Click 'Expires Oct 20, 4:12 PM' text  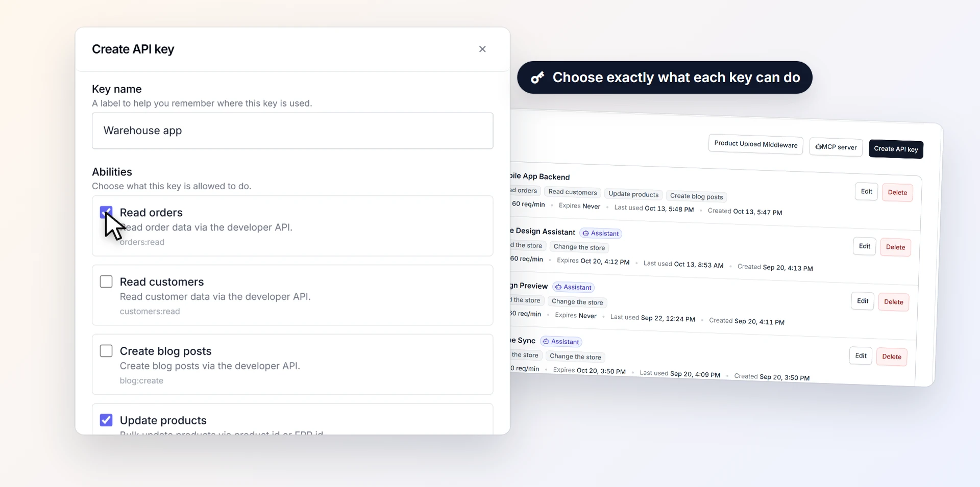593,261
